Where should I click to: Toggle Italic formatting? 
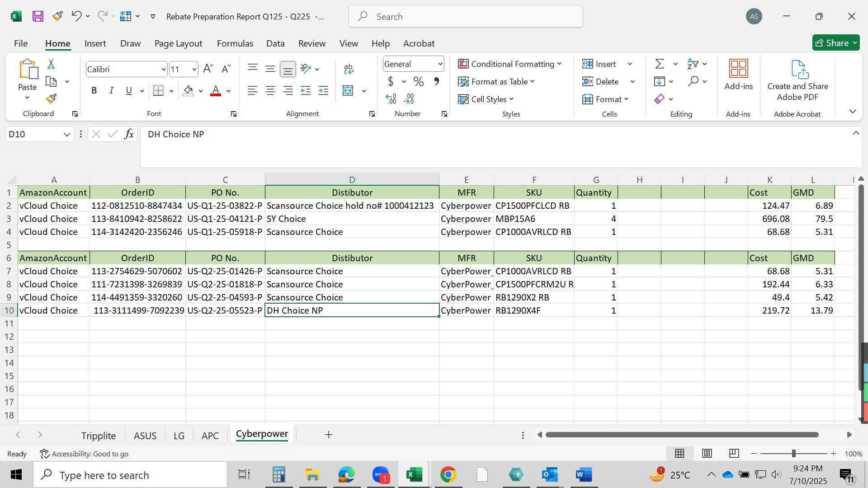111,91
